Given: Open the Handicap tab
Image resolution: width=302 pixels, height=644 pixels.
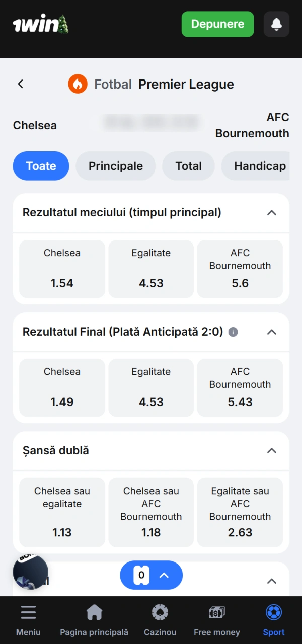Looking at the screenshot, I should [260, 166].
